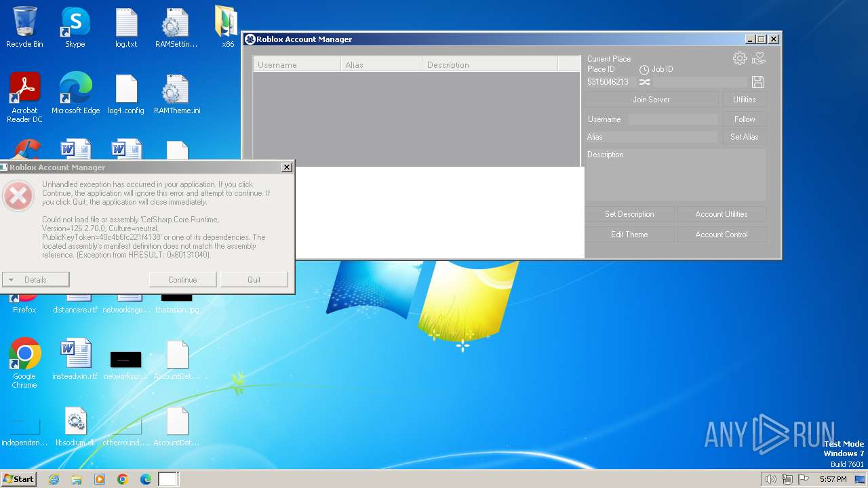Select the log4.config desktop file
The height and width of the screenshot is (488, 868).
[x=126, y=94]
